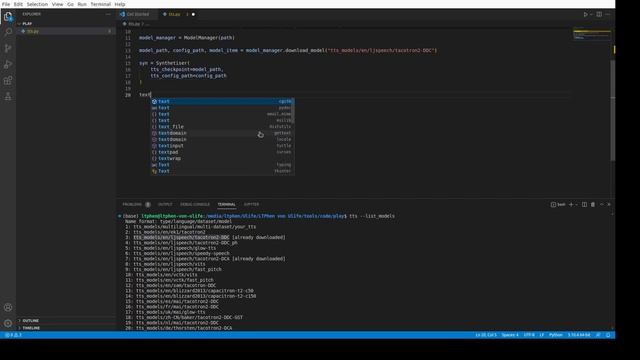Open the View menu
This screenshot has width=640, height=360.
(x=57, y=4)
